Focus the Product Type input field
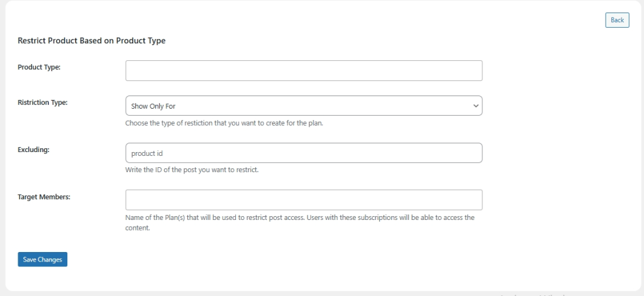This screenshot has height=296, width=644. pos(304,70)
